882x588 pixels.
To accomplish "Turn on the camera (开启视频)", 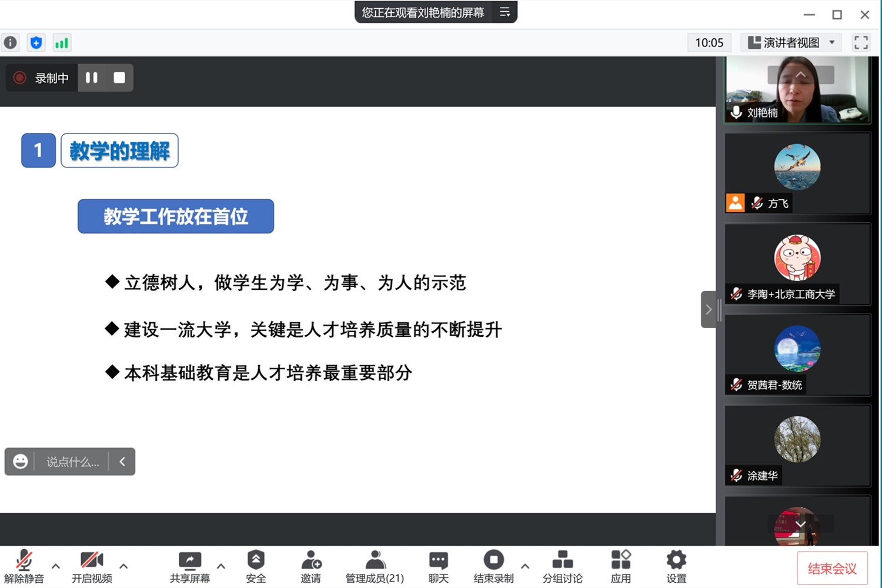I will (x=92, y=567).
